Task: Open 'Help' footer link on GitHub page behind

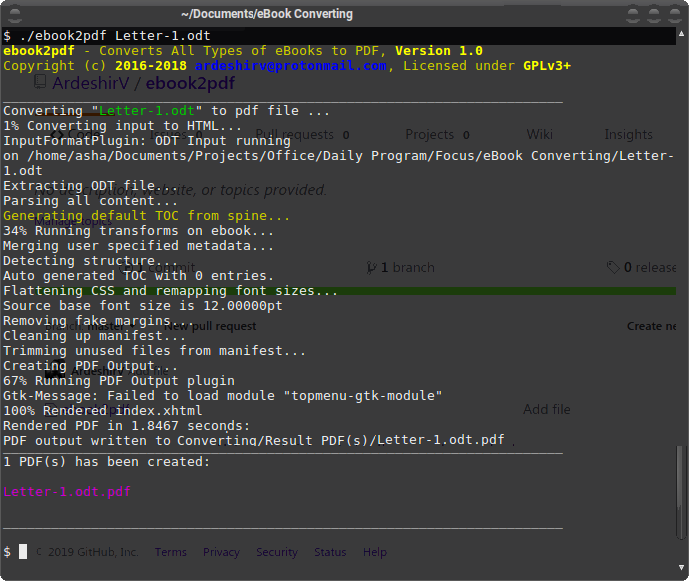Action: click(x=375, y=552)
